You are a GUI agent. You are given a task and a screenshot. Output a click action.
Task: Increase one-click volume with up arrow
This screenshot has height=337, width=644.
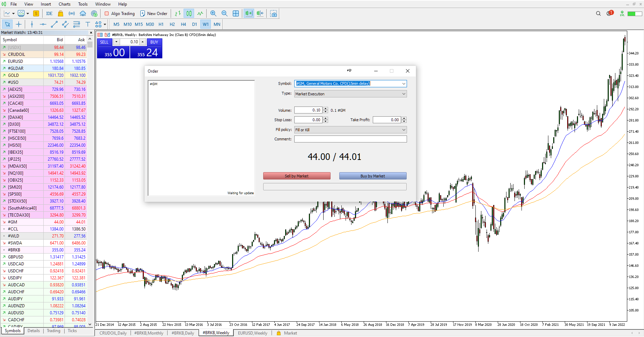coord(142,42)
